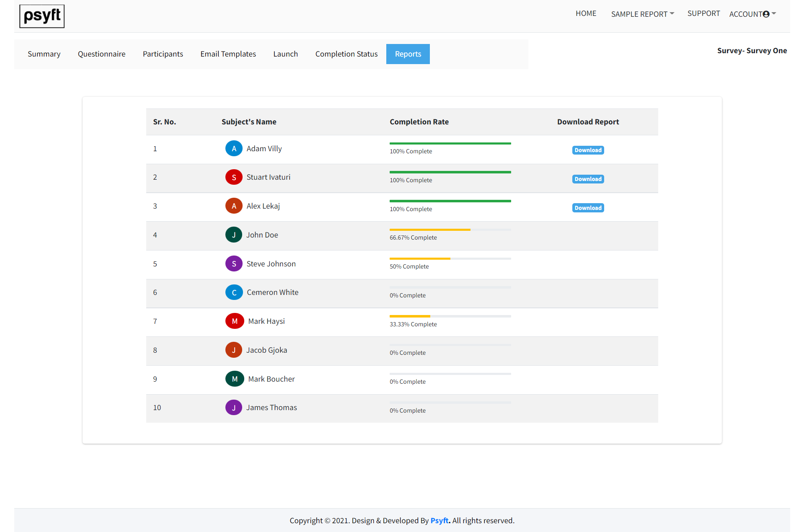Go to the Participants tab

(163, 54)
